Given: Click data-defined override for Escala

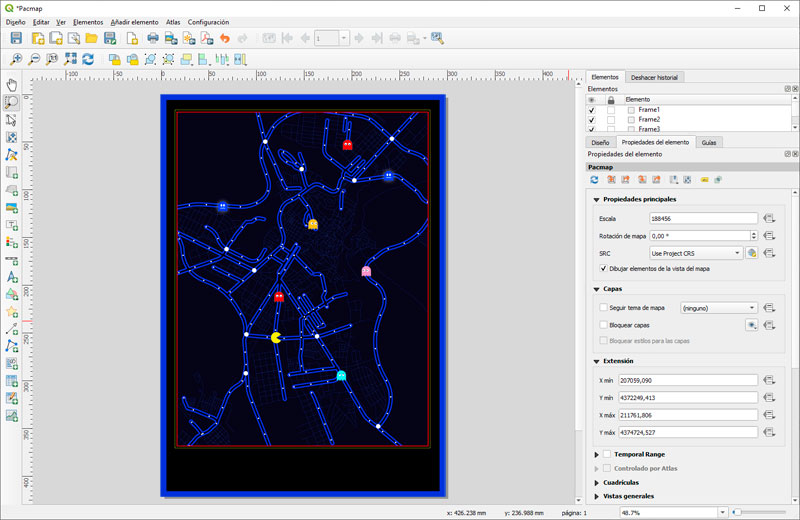Looking at the screenshot, I should [769, 218].
